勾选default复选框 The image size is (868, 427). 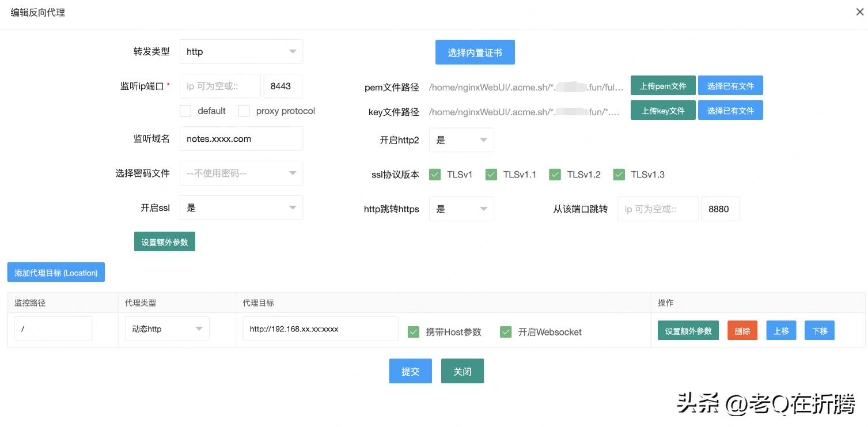click(x=185, y=111)
